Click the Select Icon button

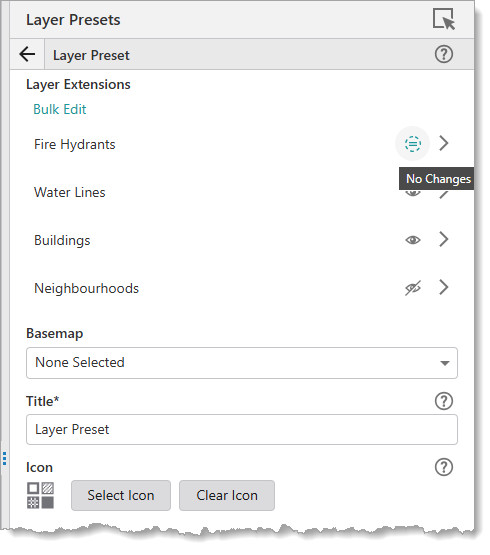[x=121, y=495]
